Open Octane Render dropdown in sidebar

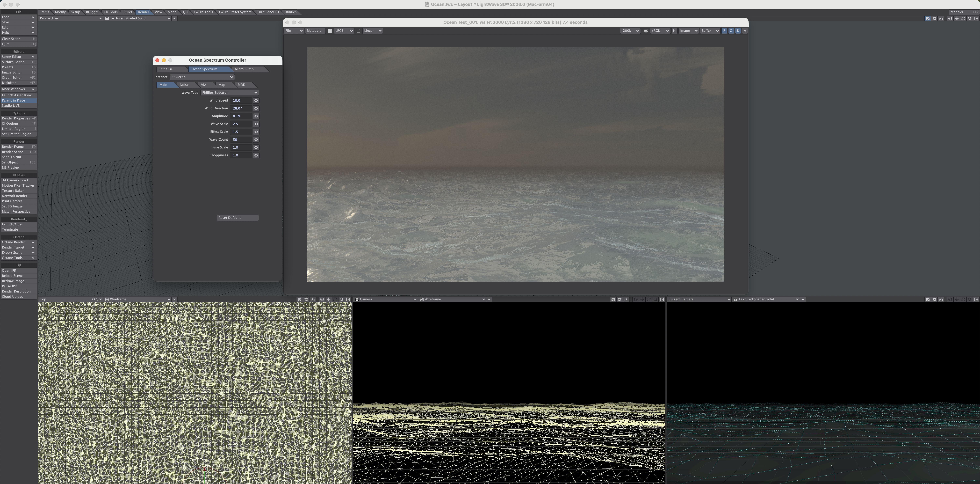coord(19,242)
